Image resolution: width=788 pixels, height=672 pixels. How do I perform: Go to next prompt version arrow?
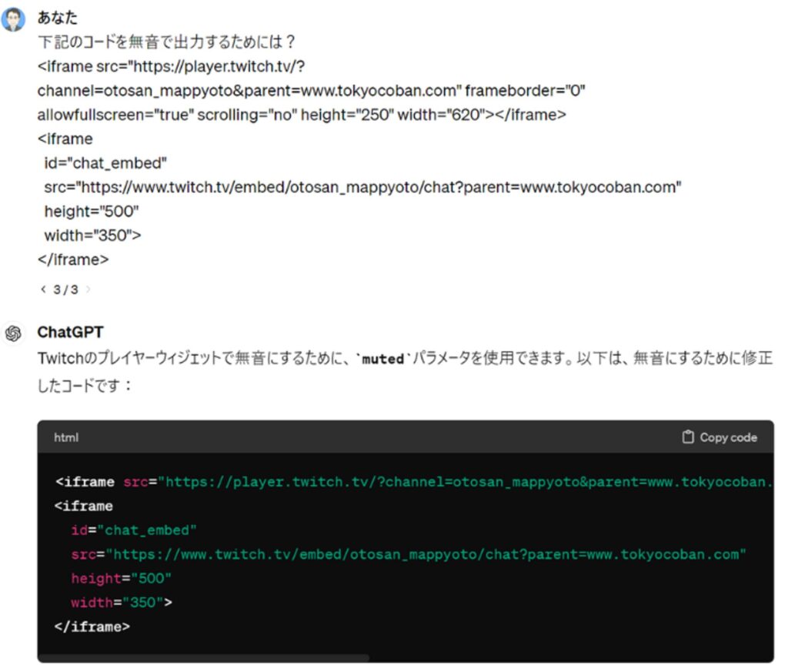point(88,289)
